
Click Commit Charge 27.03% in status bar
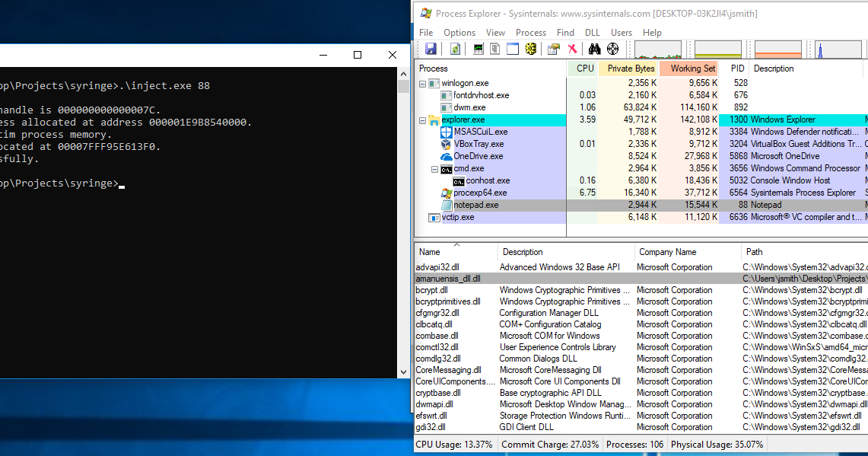(550, 445)
